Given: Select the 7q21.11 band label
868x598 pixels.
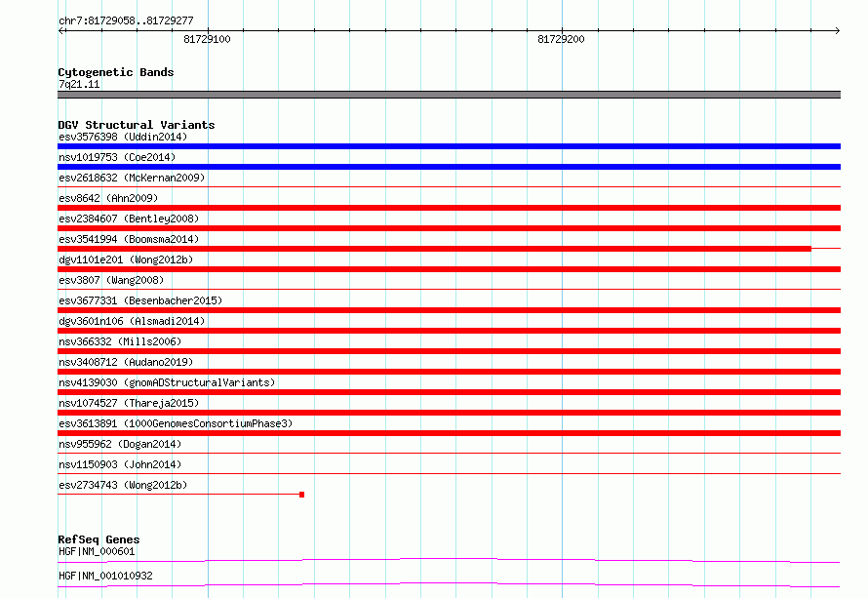Looking at the screenshot, I should [79, 84].
